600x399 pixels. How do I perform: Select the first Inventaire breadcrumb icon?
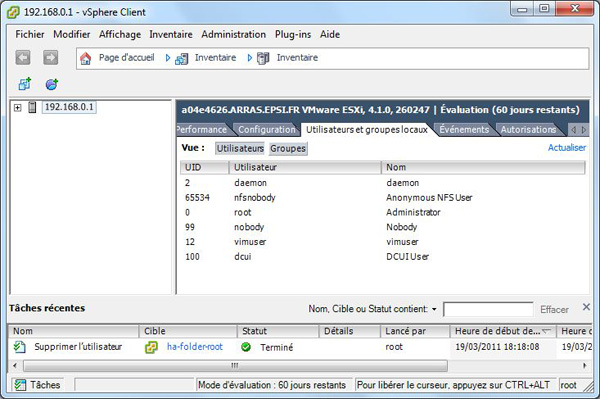[x=181, y=59]
